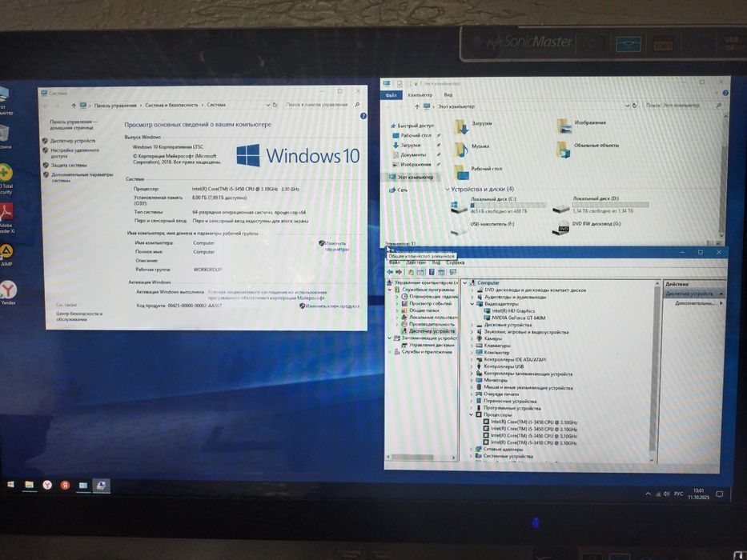Click the Explorer help question mark

click(x=725, y=94)
